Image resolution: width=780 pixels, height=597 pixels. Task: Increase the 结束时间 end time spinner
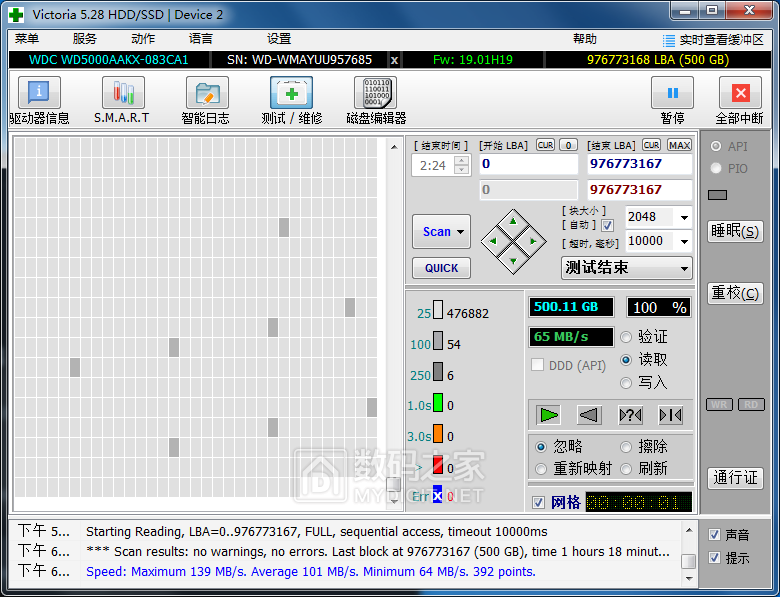point(462,160)
